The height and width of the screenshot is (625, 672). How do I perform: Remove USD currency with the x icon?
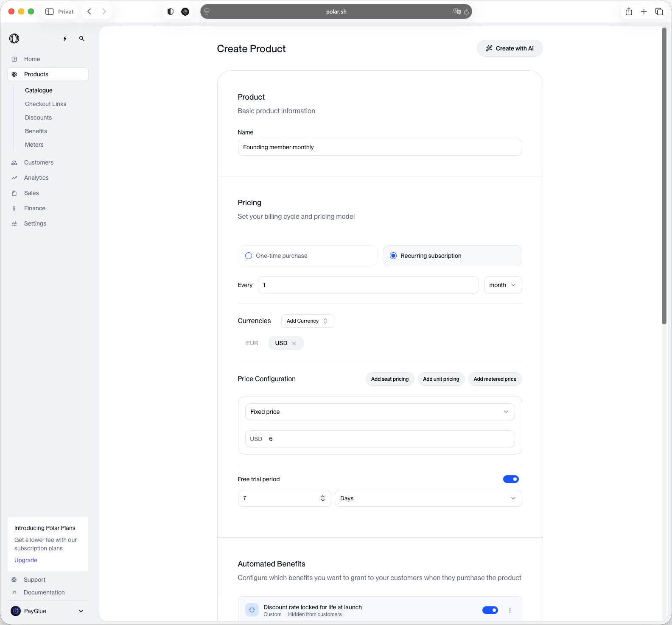point(294,343)
